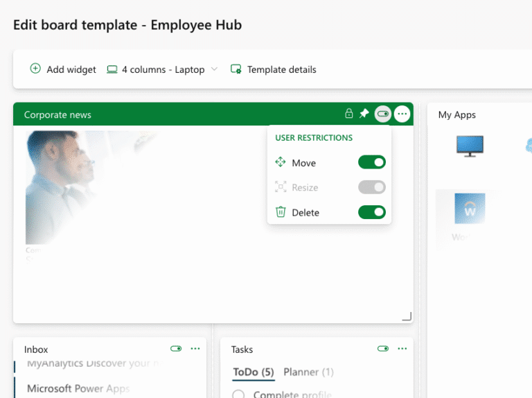Expand Inbox widget restrictions toggle
This screenshot has width=532, height=398.
pos(176,349)
